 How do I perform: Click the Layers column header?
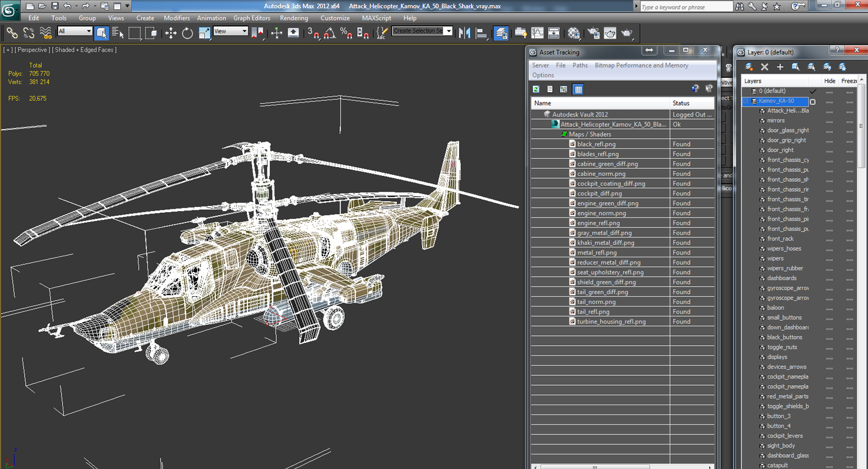[x=775, y=81]
